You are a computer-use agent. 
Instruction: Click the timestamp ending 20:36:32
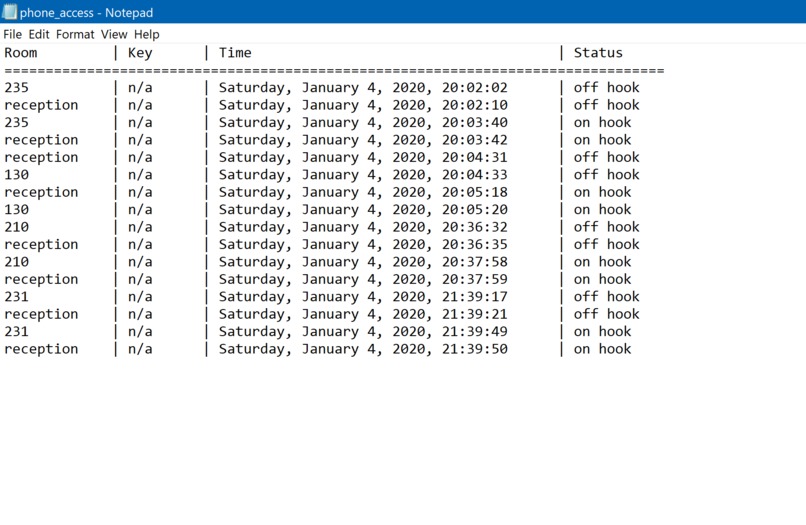363,228
